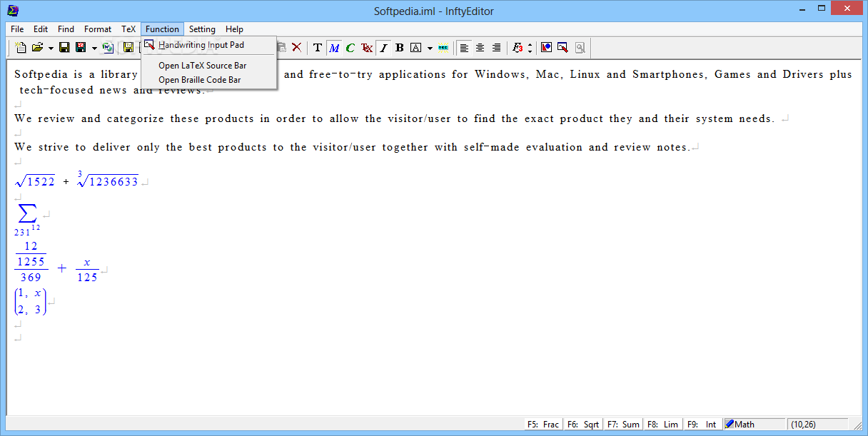This screenshot has height=436, width=868.
Task: Click the summation symbol
Action: tap(27, 212)
